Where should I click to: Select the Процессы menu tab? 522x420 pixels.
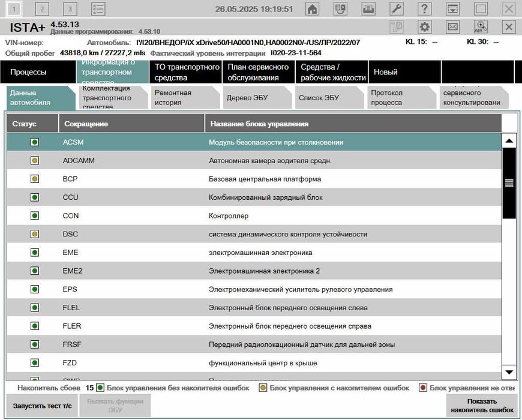point(28,72)
